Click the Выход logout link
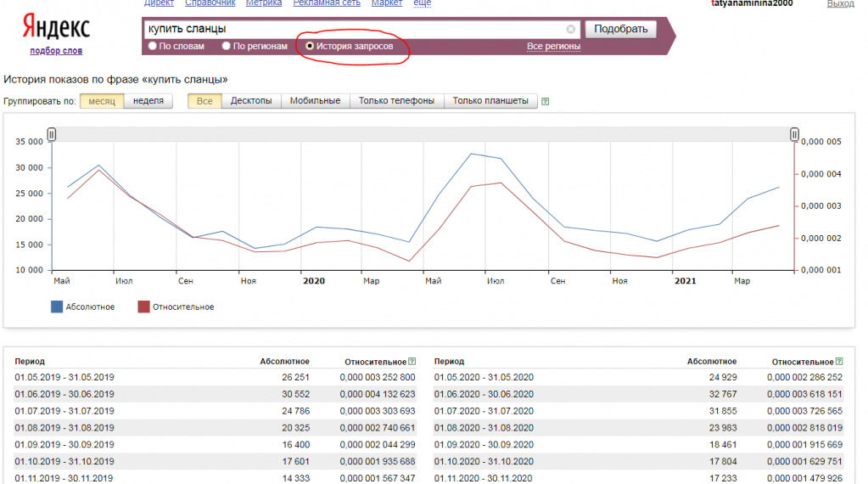Image resolution: width=868 pixels, height=484 pixels. tap(840, 4)
